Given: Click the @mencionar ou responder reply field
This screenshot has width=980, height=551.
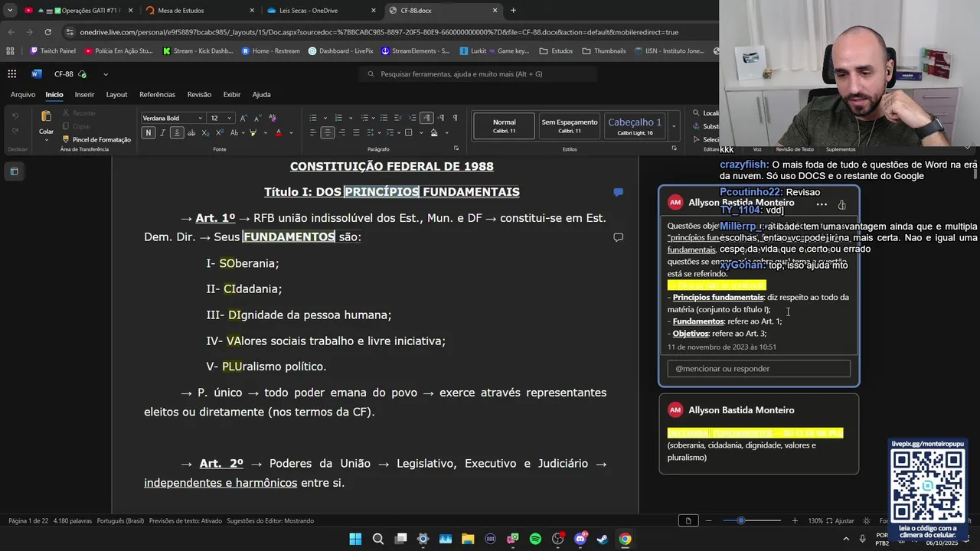Looking at the screenshot, I should [x=759, y=369].
